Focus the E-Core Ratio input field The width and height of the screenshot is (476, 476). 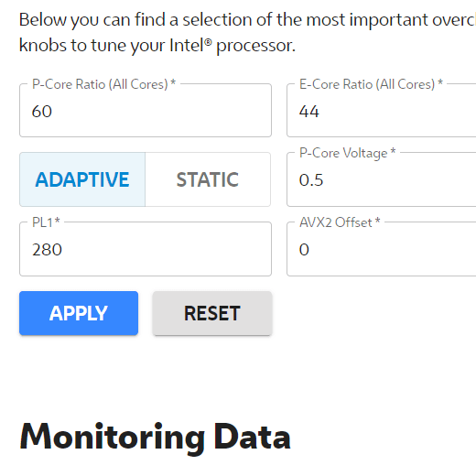pyautogui.click(x=382, y=111)
